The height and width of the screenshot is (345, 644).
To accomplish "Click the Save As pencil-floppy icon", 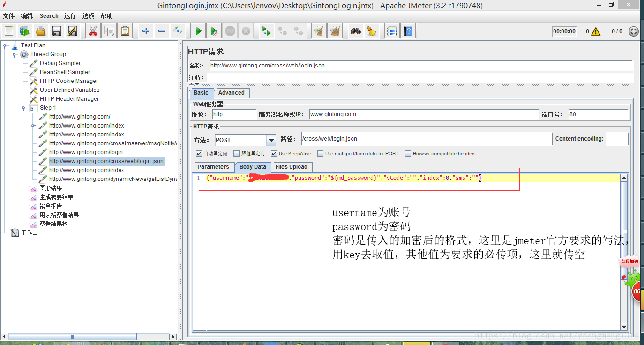I will (73, 31).
